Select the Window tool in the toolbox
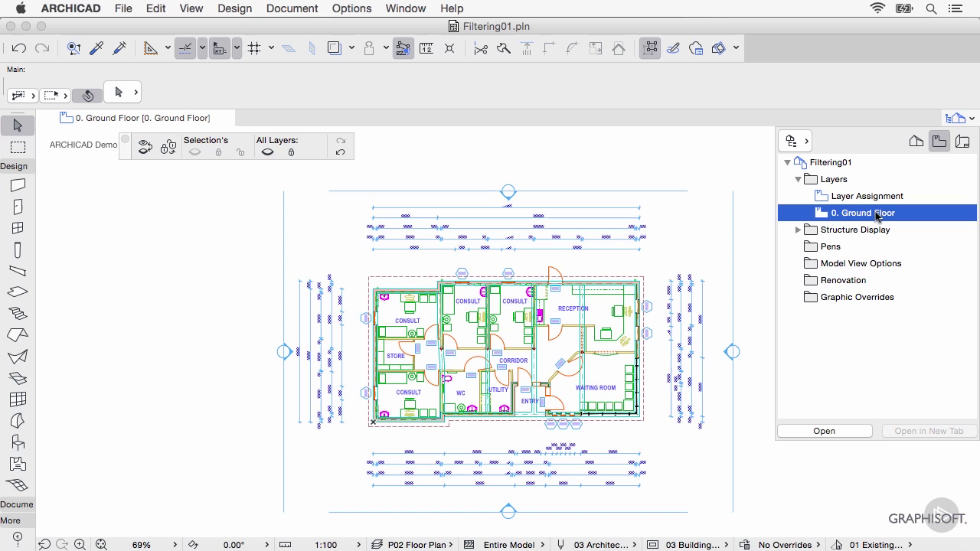 (18, 228)
